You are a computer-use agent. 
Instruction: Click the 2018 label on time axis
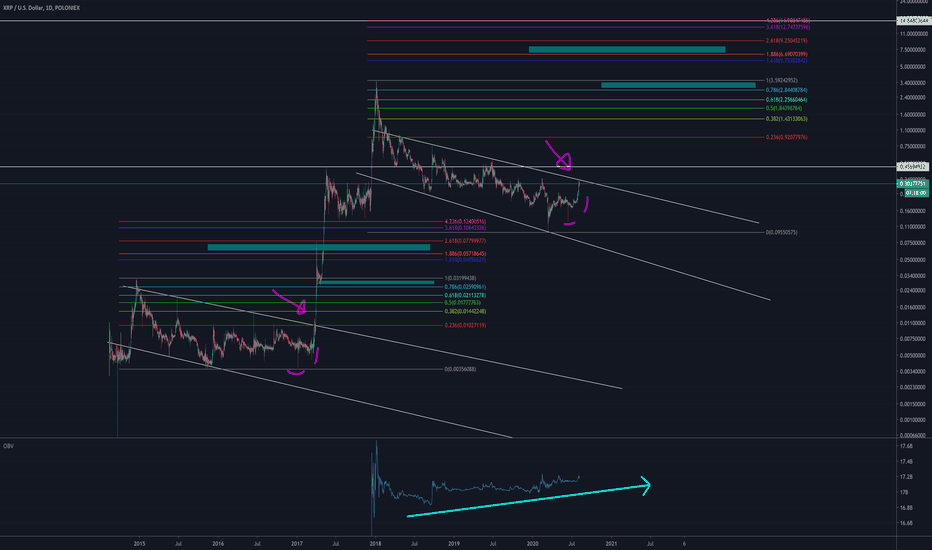[x=375, y=543]
